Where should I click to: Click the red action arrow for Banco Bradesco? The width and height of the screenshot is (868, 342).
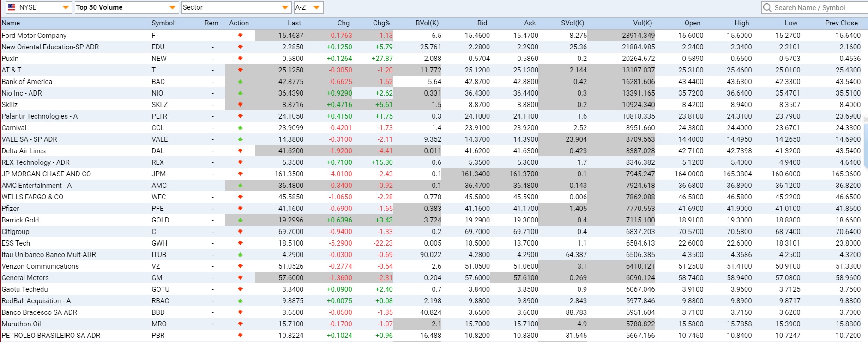click(x=240, y=312)
